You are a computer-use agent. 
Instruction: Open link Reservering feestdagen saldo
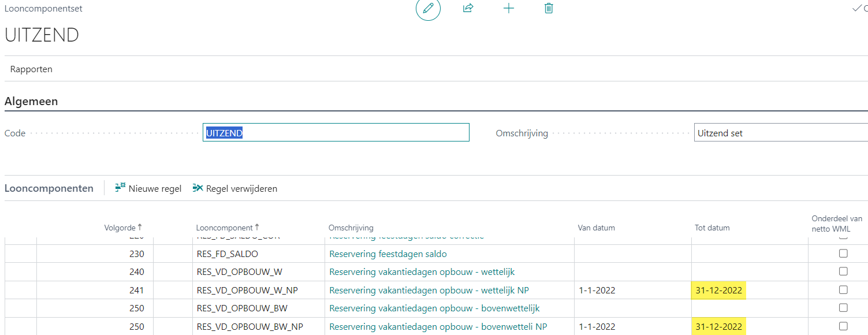(388, 254)
